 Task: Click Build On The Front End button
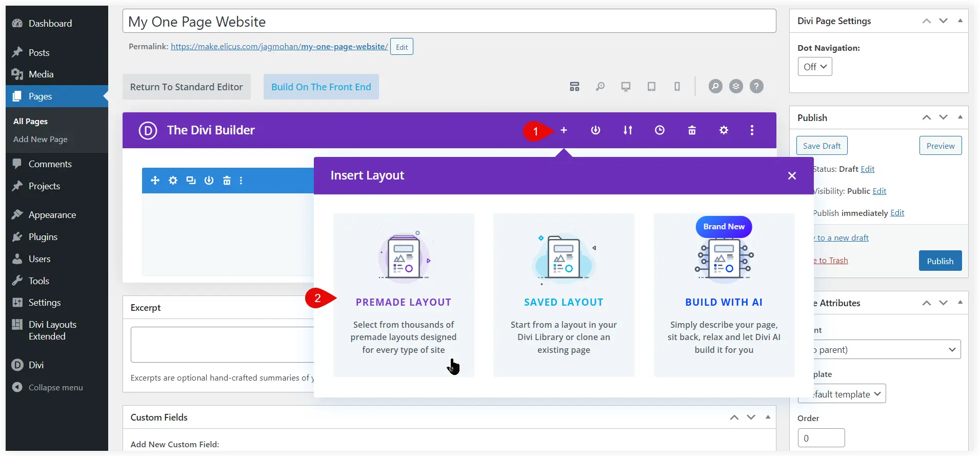pos(321,87)
